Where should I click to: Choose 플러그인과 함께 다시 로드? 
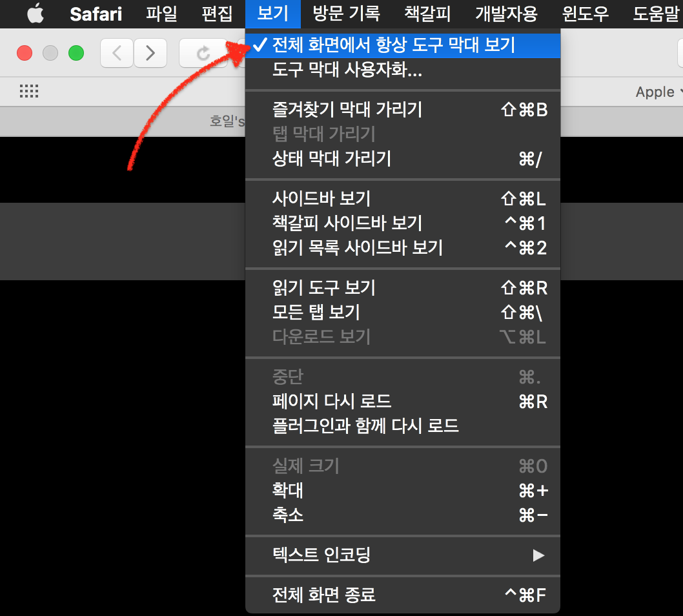(403, 426)
